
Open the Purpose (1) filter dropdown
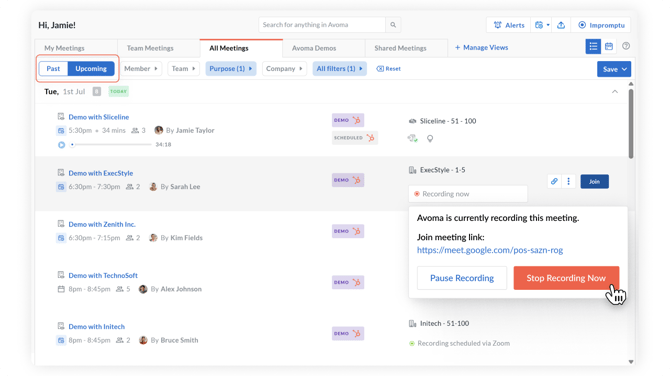pyautogui.click(x=231, y=69)
